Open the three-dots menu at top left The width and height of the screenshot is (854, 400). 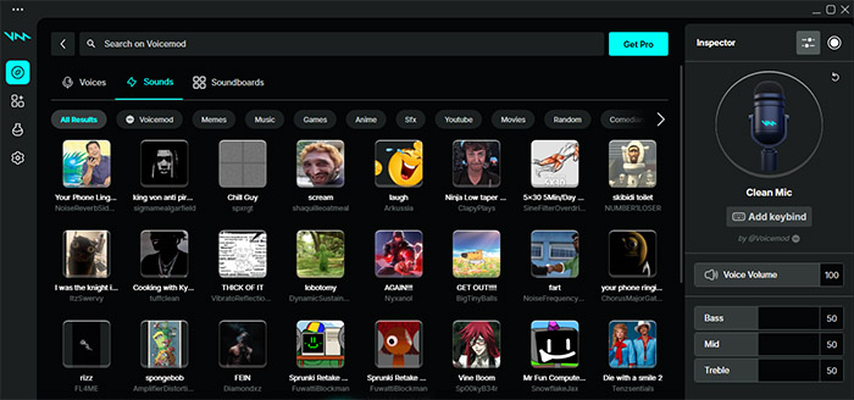[17, 10]
